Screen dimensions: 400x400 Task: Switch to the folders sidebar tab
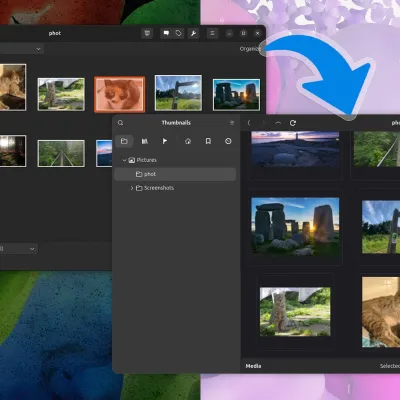124,141
